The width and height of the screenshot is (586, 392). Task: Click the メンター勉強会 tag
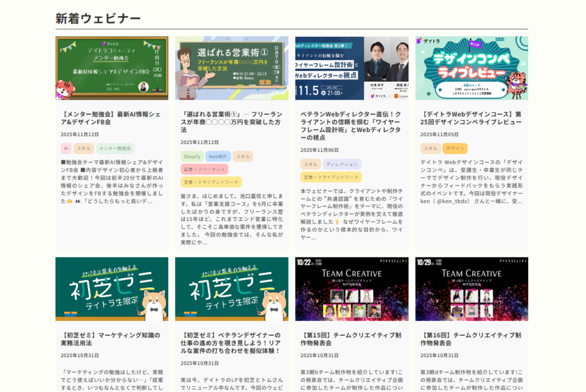(115, 149)
